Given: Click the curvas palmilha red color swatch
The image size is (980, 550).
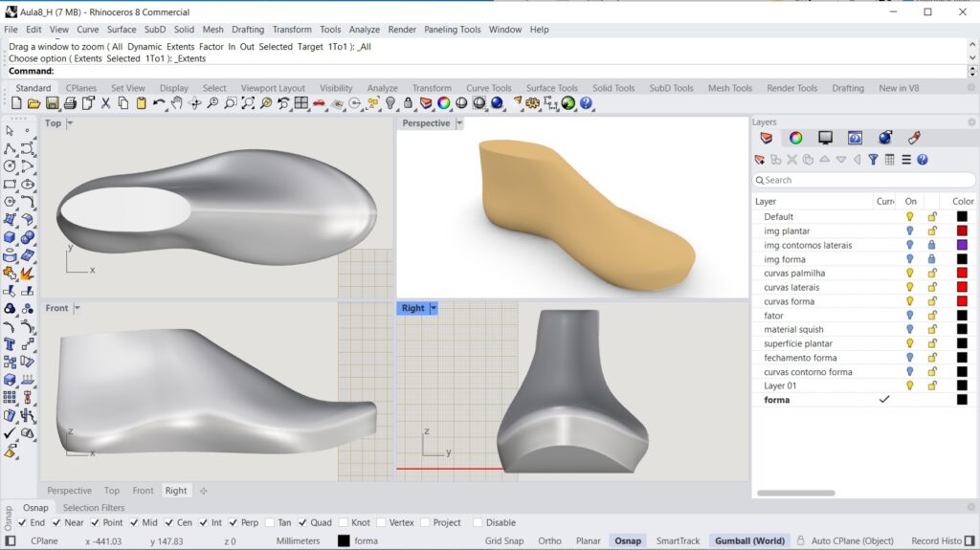Looking at the screenshot, I should tap(962, 274).
